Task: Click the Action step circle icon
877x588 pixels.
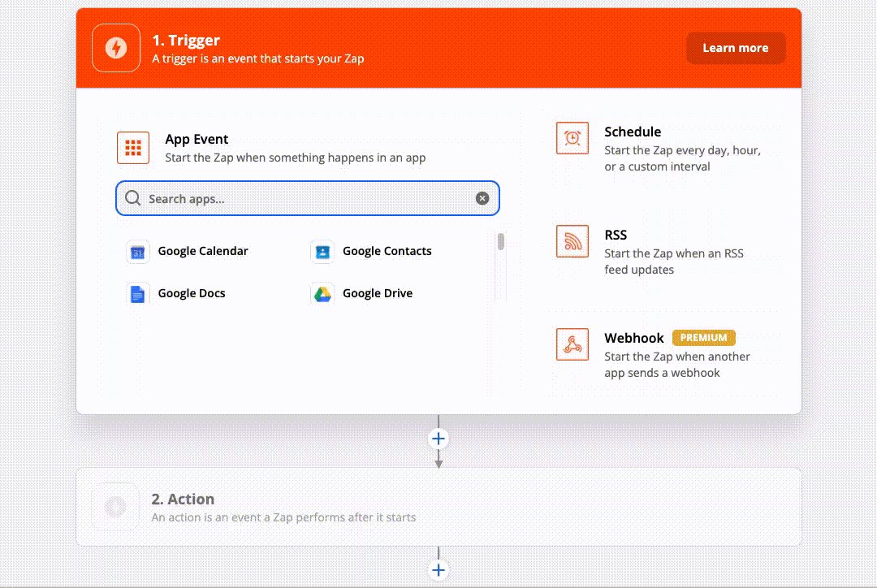Action: [x=115, y=506]
